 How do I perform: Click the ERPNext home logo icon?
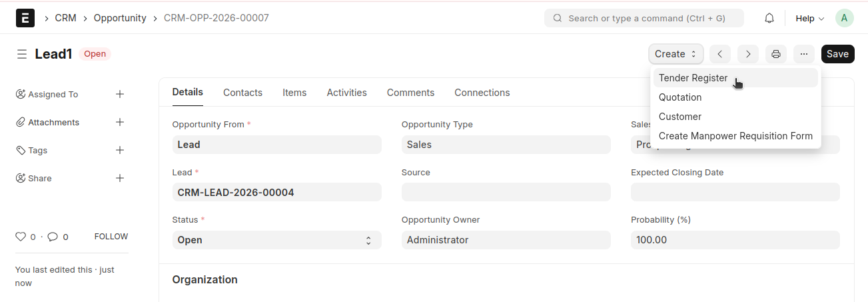(25, 18)
